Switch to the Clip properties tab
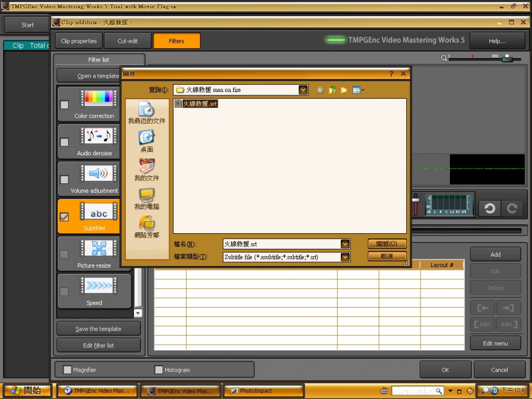The width and height of the screenshot is (532, 399). (79, 41)
